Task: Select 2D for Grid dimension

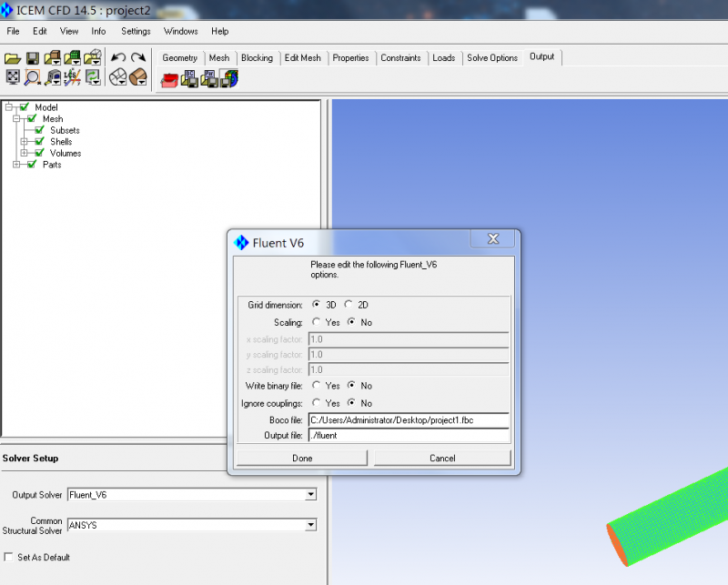Action: tap(349, 304)
